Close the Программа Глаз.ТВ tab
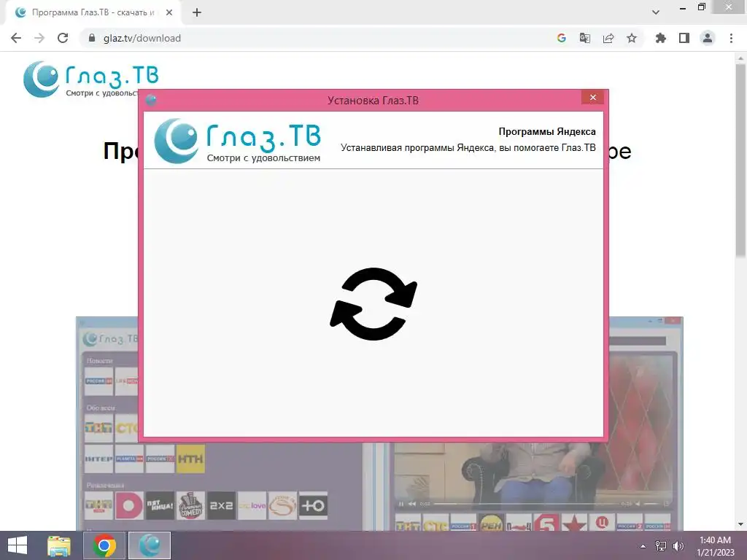 click(169, 12)
